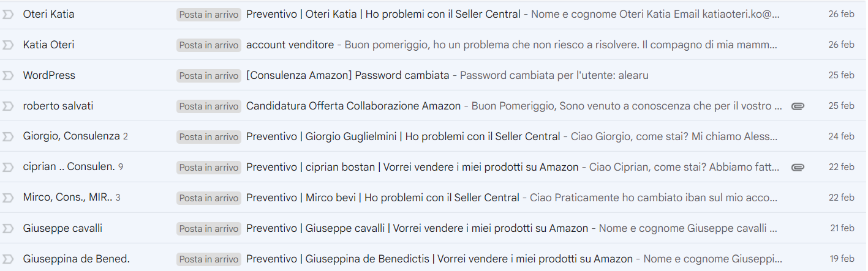Click attachment paperclip on roberto salvati email
Image resolution: width=868 pixels, height=271 pixels.
pyautogui.click(x=798, y=106)
